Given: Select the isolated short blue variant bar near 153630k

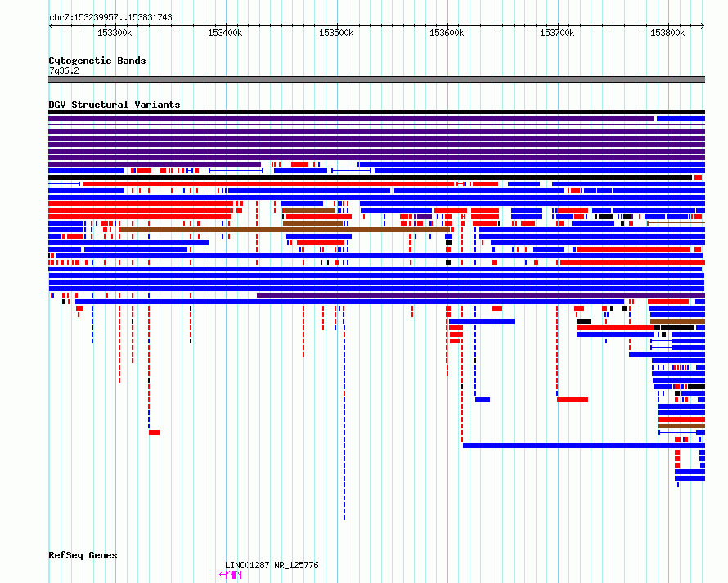Looking at the screenshot, I should click(483, 400).
